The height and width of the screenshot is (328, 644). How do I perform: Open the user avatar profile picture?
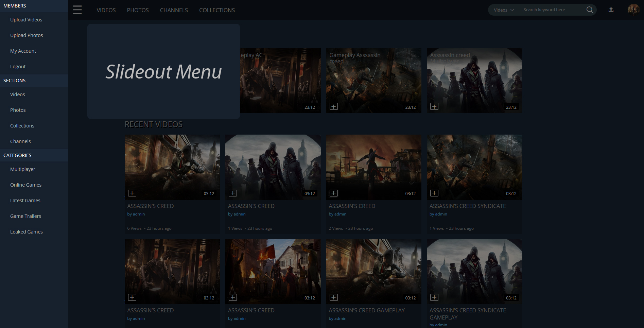click(633, 10)
